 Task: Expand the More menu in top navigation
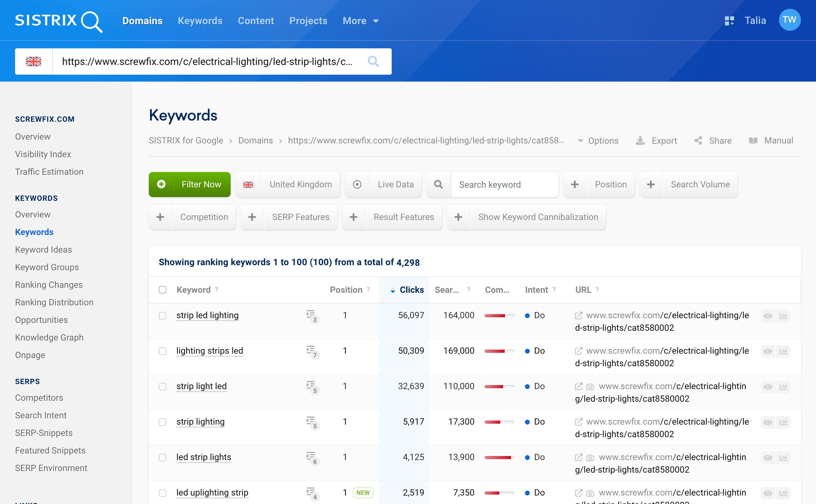point(361,21)
